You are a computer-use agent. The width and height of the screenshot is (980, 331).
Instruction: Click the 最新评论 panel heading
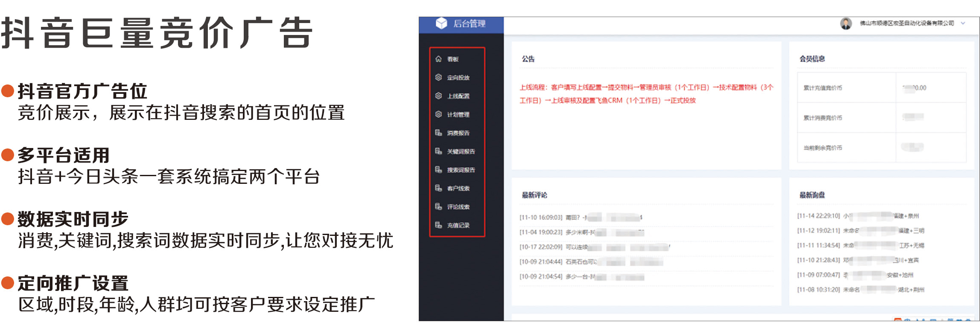point(534,195)
